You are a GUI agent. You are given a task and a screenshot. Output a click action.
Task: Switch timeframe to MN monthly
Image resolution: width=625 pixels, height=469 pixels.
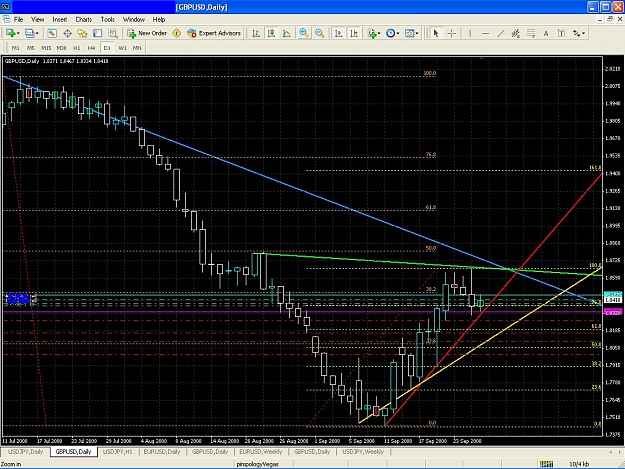pyautogui.click(x=137, y=48)
